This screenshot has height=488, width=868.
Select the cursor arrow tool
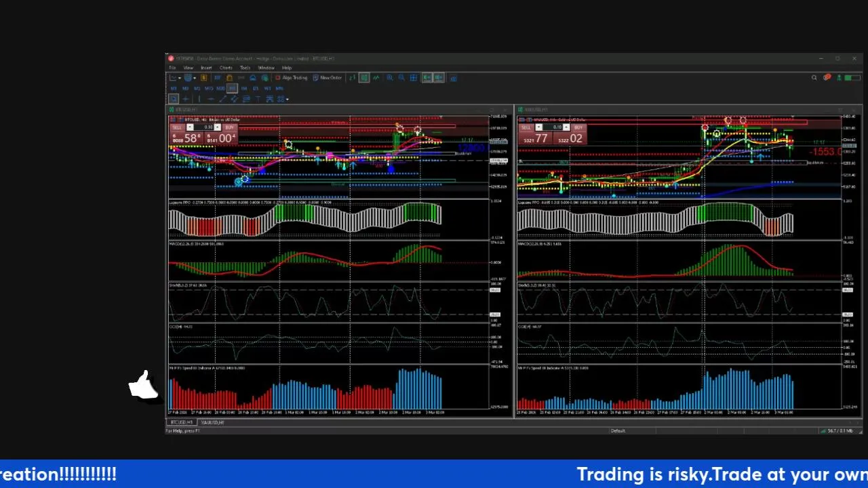point(174,99)
